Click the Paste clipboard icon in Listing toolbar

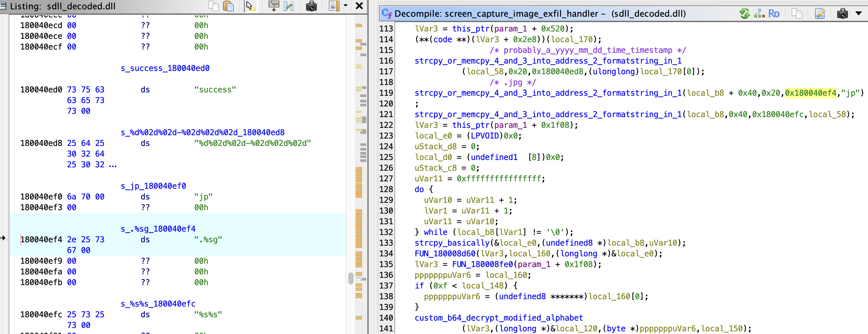(x=229, y=6)
